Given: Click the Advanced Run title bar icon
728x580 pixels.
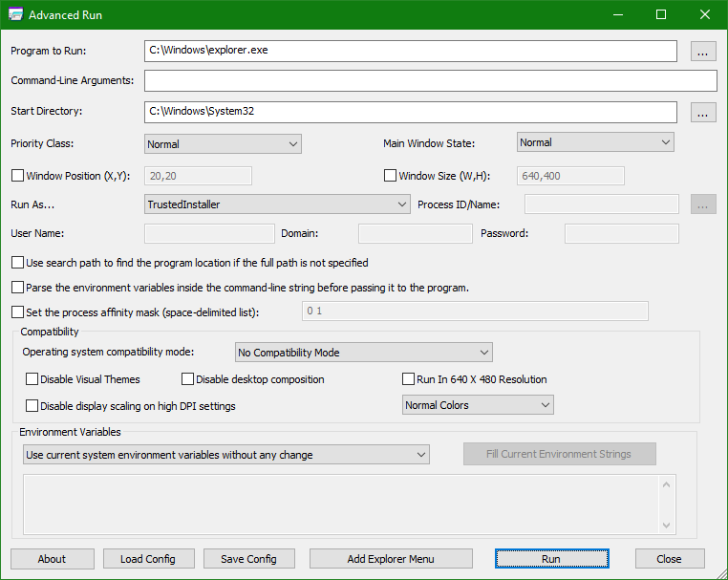Looking at the screenshot, I should [x=15, y=14].
